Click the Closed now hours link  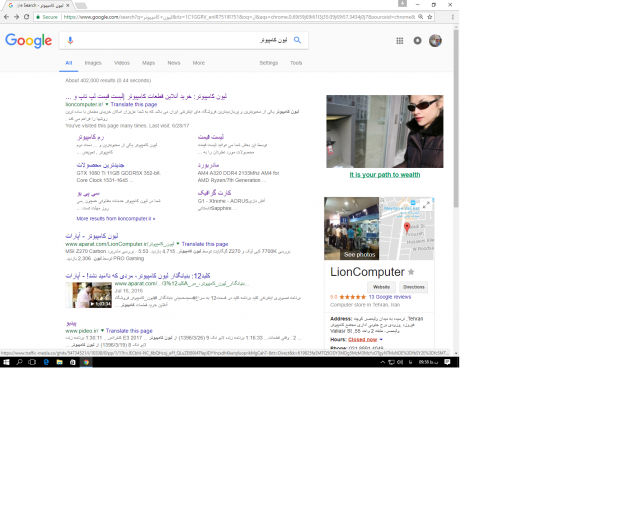click(x=362, y=340)
